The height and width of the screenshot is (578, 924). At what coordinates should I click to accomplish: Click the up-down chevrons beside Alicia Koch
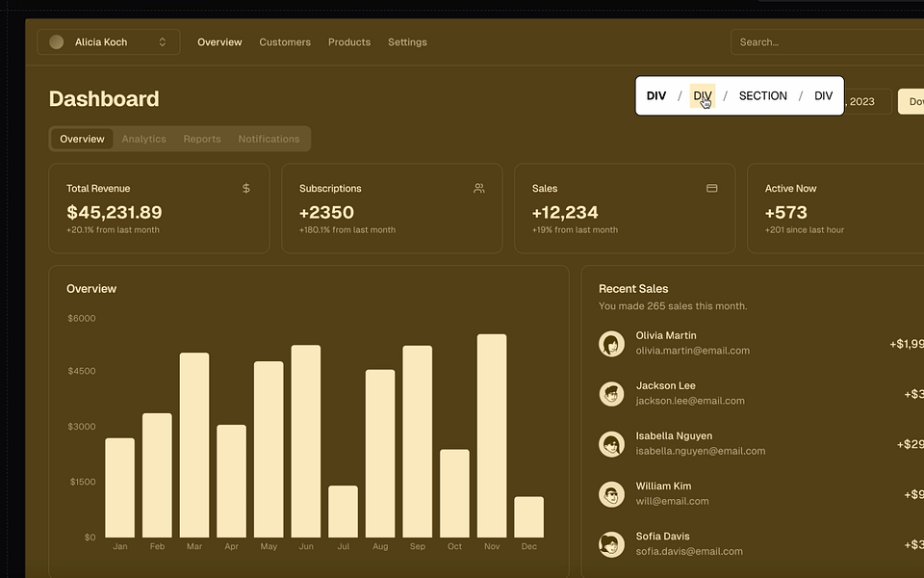162,41
